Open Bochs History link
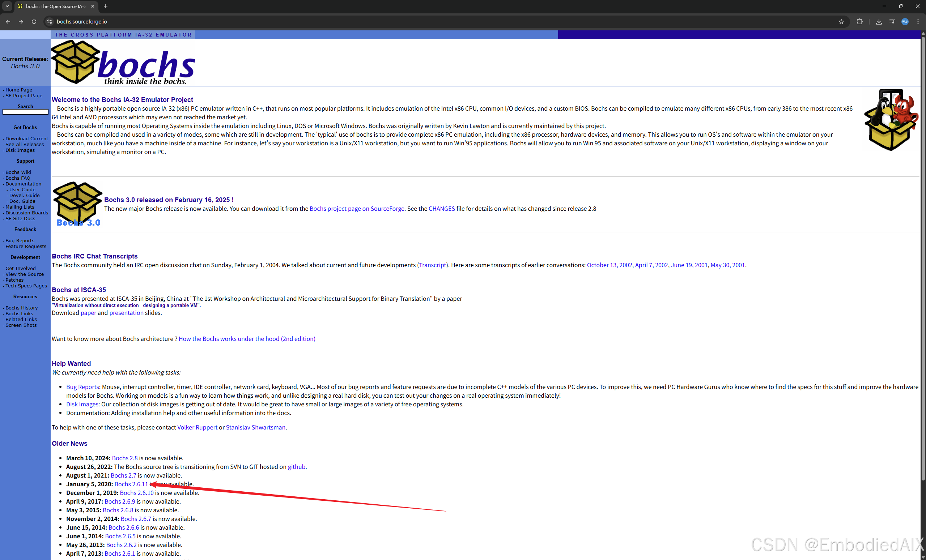Viewport: 926px width, 560px height. tap(21, 308)
